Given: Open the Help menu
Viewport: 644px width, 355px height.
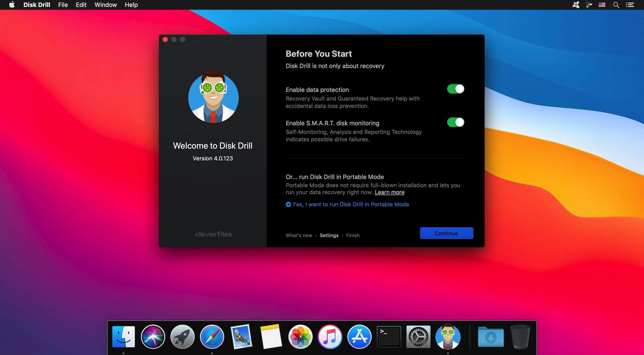Looking at the screenshot, I should coord(131,5).
